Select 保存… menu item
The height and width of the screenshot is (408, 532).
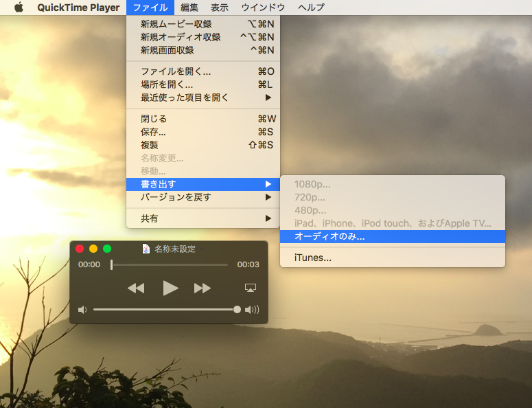coord(203,132)
